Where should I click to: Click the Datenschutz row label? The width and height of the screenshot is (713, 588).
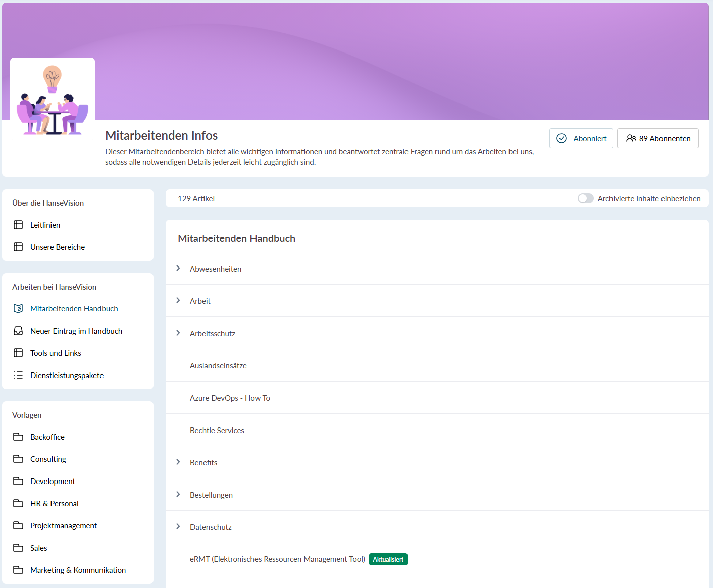click(211, 527)
